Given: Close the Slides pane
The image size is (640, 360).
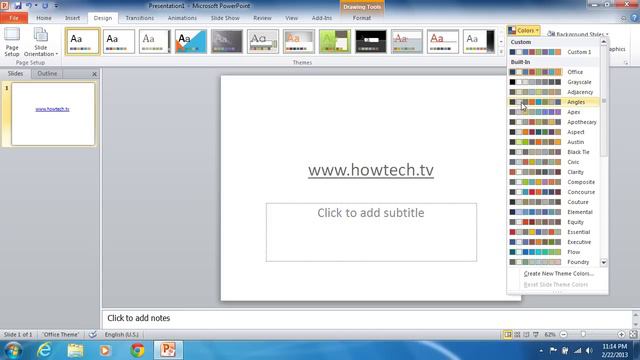Looking at the screenshot, I should click(94, 74).
